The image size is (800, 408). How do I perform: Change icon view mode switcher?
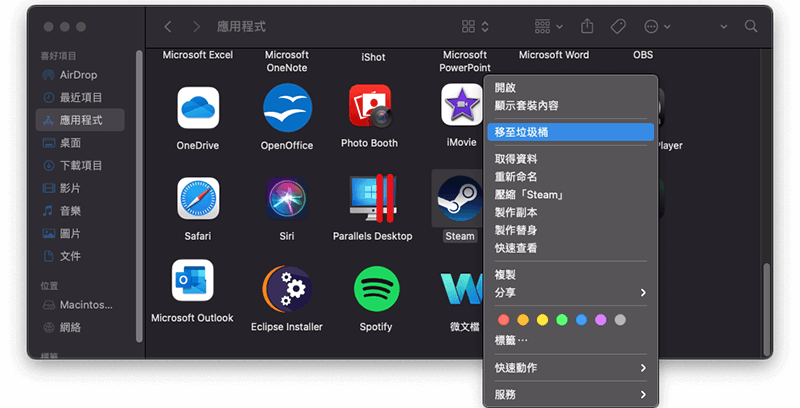coord(475,27)
